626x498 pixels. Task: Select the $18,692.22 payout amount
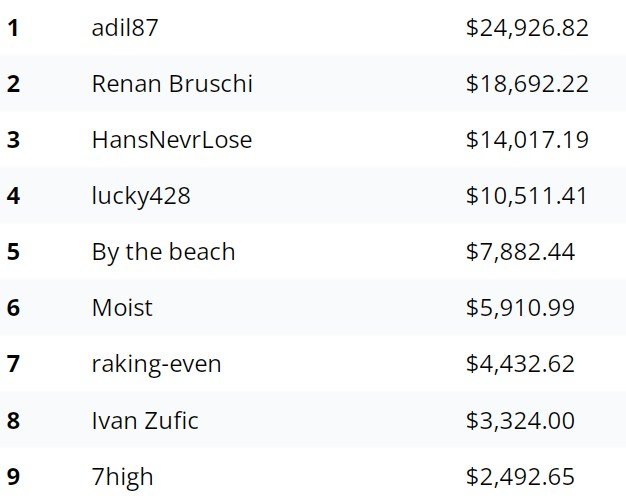pyautogui.click(x=527, y=84)
